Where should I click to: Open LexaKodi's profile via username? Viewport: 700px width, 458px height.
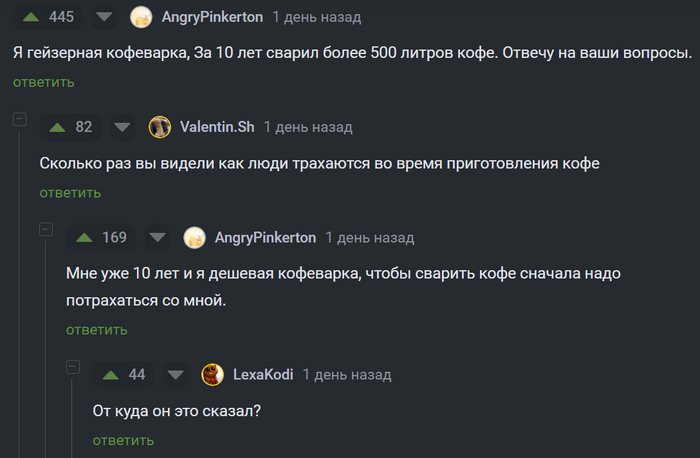[263, 375]
